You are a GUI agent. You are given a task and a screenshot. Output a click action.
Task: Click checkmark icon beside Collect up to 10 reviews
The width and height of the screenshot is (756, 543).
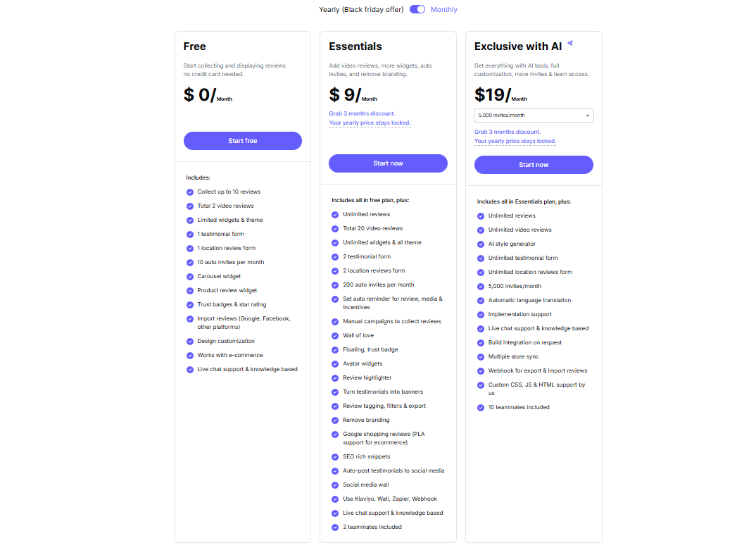tap(190, 192)
